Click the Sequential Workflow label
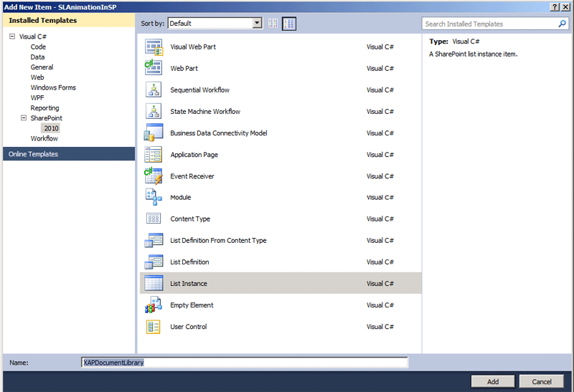The width and height of the screenshot is (574, 392). (x=199, y=90)
